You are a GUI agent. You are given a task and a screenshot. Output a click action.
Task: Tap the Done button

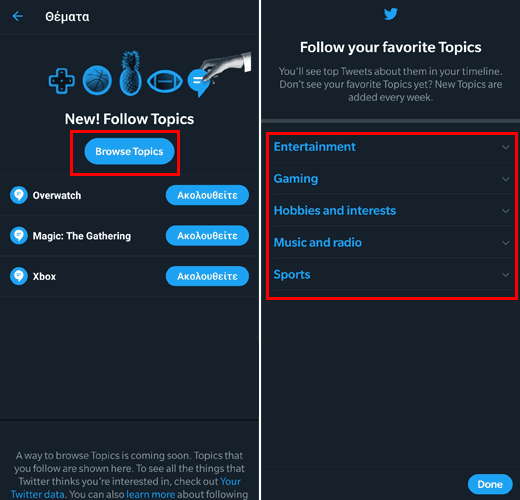(490, 484)
